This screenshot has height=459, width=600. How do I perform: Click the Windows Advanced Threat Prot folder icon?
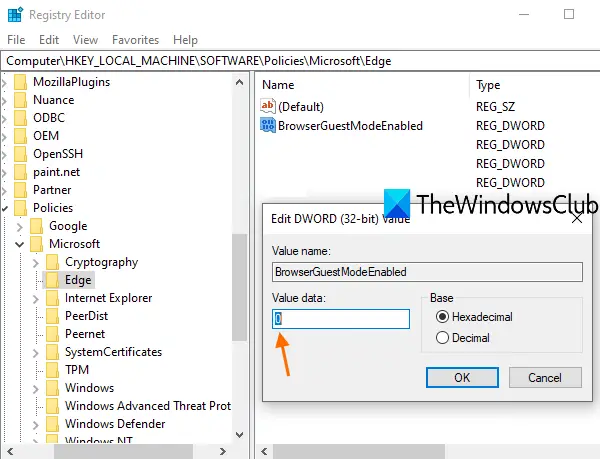pyautogui.click(x=52, y=405)
